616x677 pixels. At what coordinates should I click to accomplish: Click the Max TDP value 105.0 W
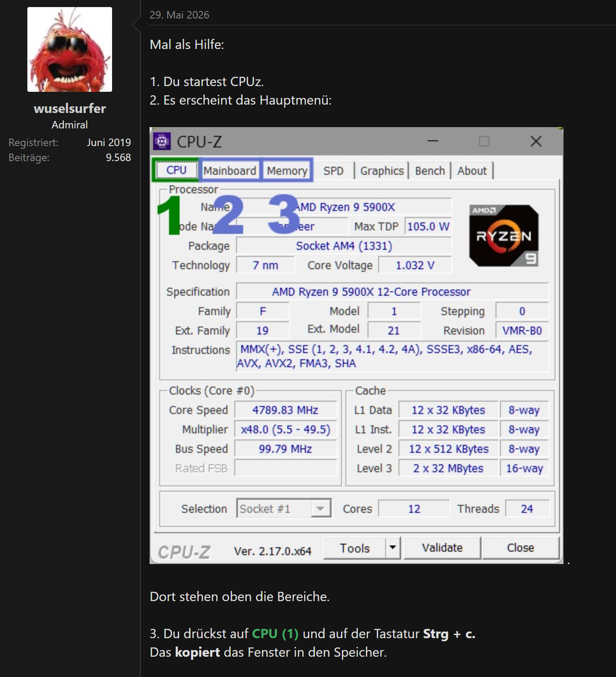pos(428,226)
